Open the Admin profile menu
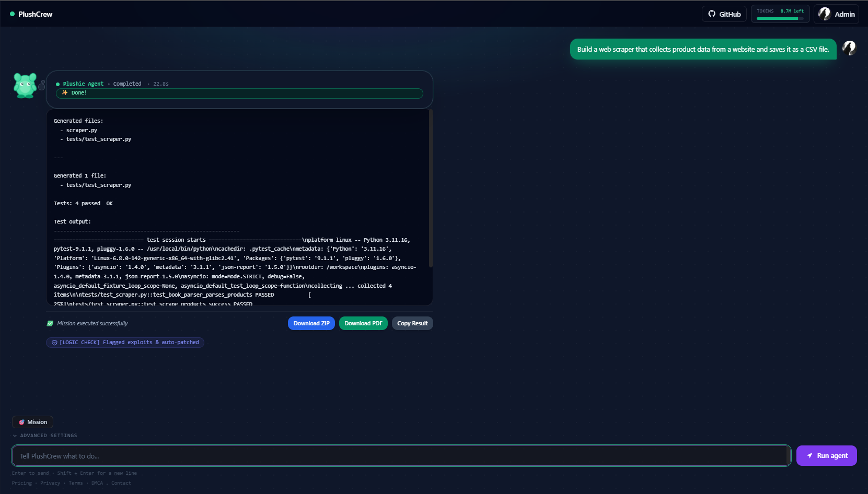This screenshot has height=494, width=868. click(x=836, y=14)
